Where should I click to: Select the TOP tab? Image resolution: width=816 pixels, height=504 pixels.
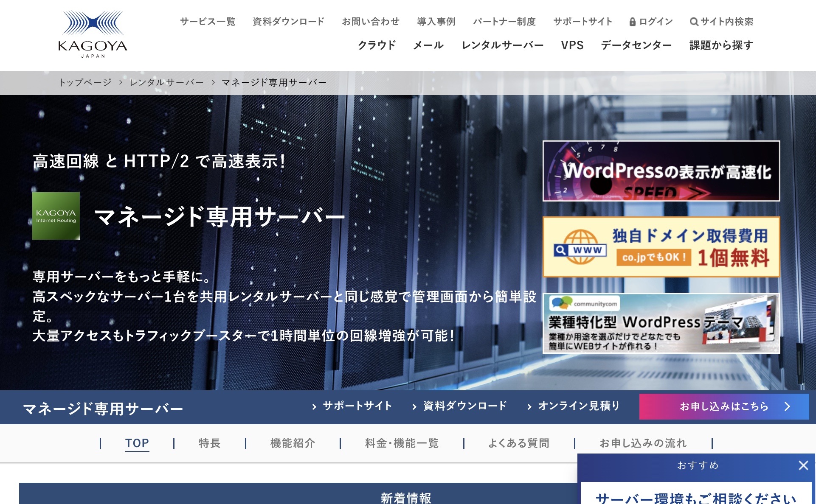(137, 443)
